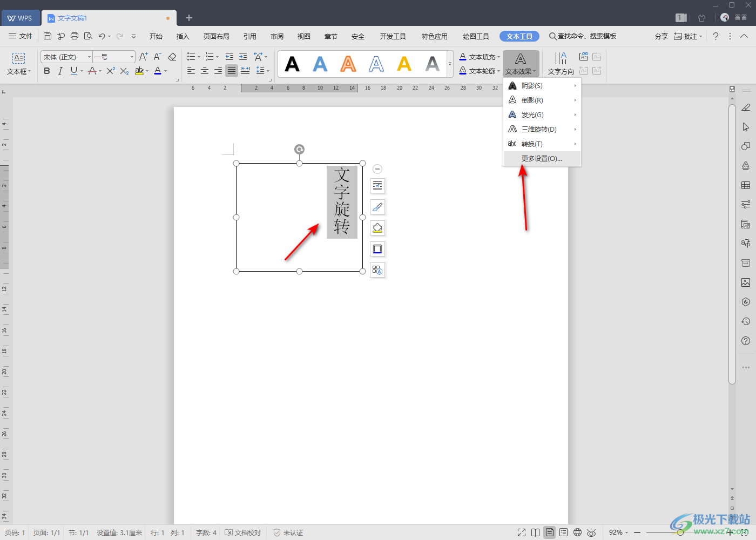Image resolution: width=756 pixels, height=540 pixels.
Task: Open the 绘图工具 ribbon tab
Action: [x=476, y=36]
